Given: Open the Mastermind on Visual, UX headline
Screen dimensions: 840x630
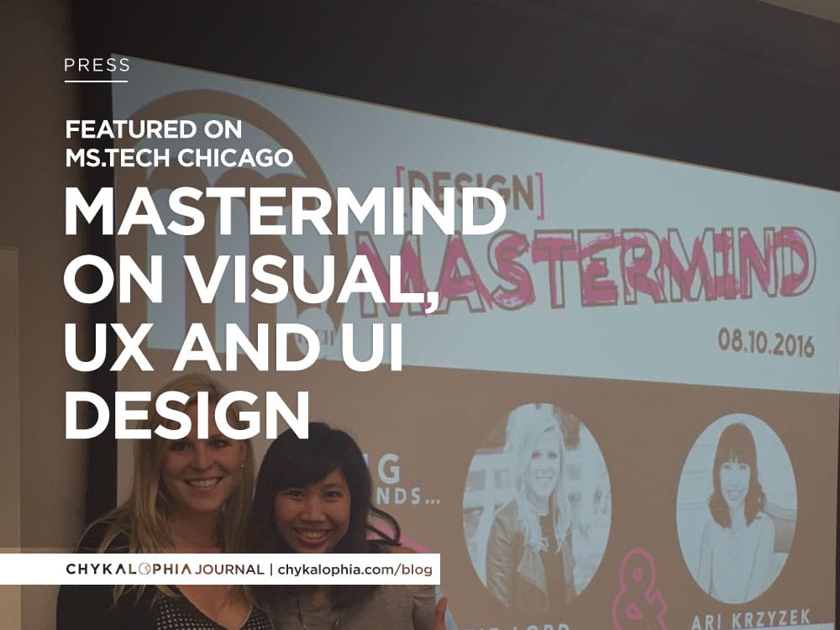Looking at the screenshot, I should (x=285, y=313).
